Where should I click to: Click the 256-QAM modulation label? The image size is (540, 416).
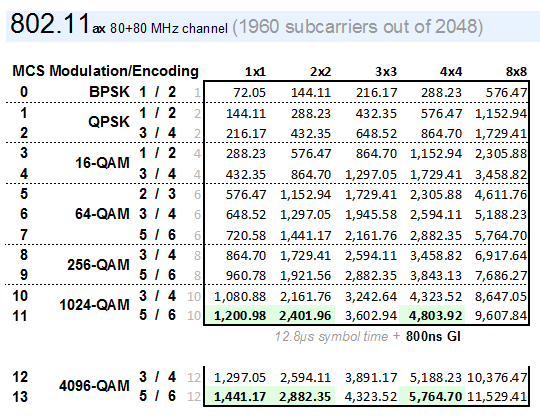pos(98,264)
